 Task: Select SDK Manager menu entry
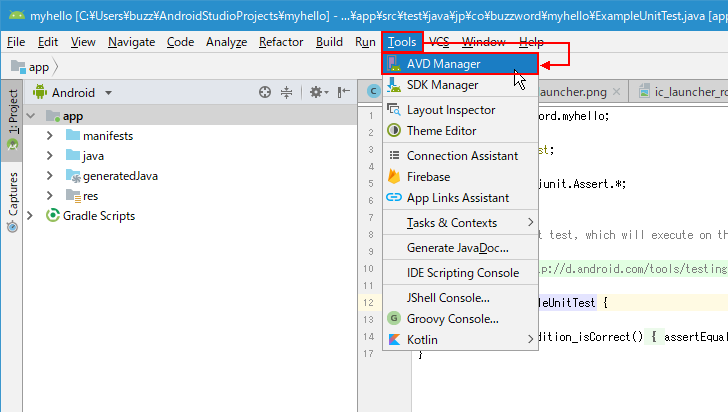coord(460,85)
